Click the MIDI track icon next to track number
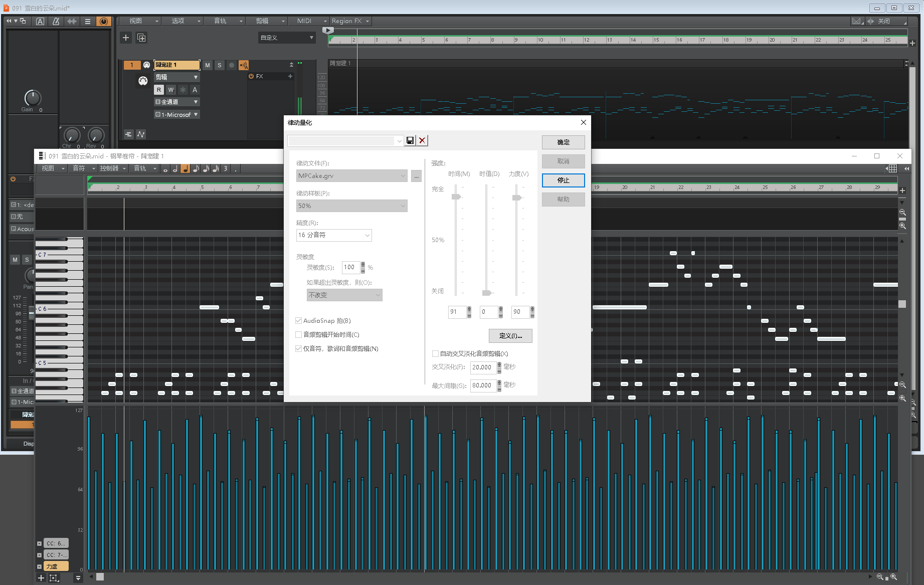The image size is (924, 585). click(146, 65)
